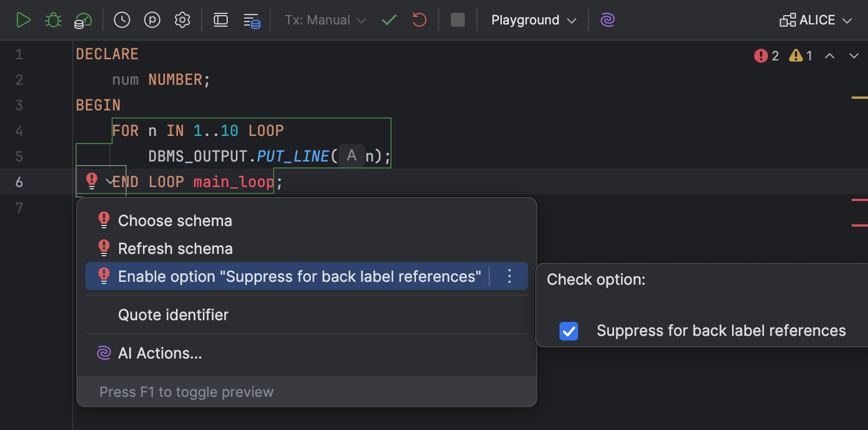The image size is (868, 430).
Task: Select Choose schema from the popup
Action: coord(175,221)
